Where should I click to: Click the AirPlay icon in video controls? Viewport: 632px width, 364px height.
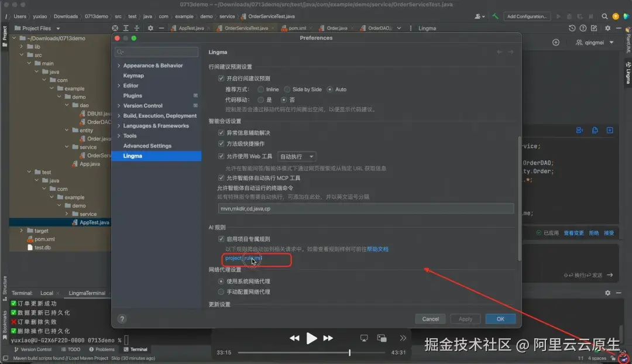(364, 338)
